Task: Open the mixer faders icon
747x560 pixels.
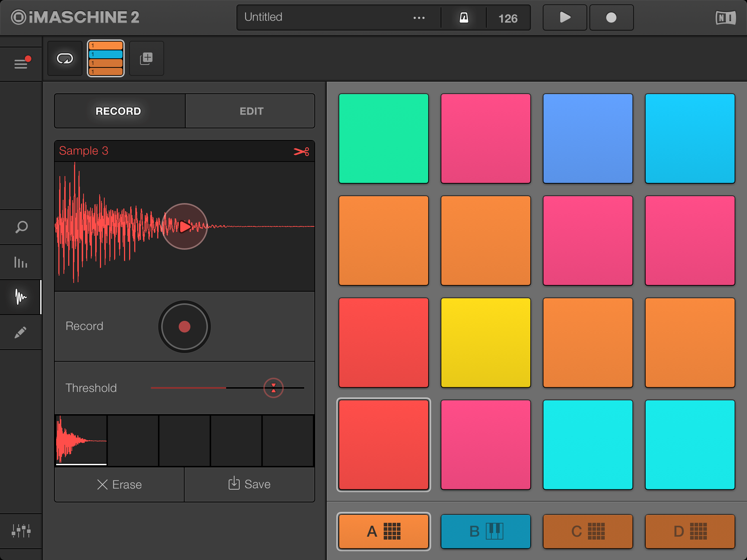Action: pos(21,531)
